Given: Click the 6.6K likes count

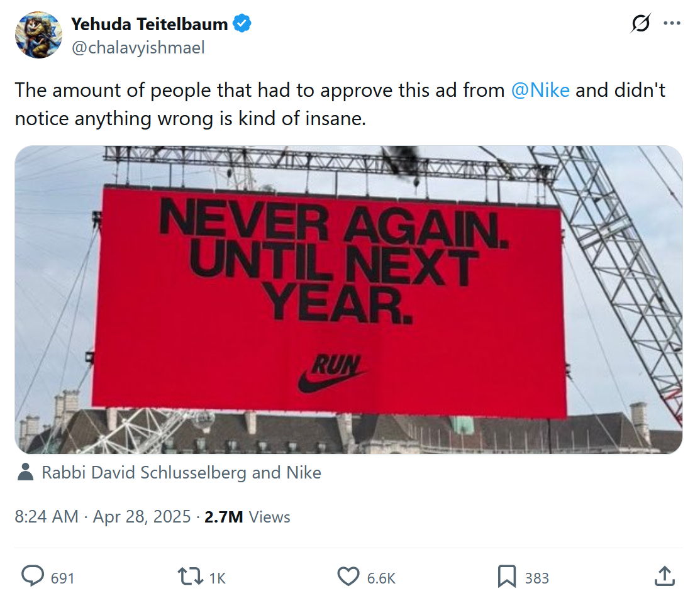Looking at the screenshot, I should tap(381, 578).
